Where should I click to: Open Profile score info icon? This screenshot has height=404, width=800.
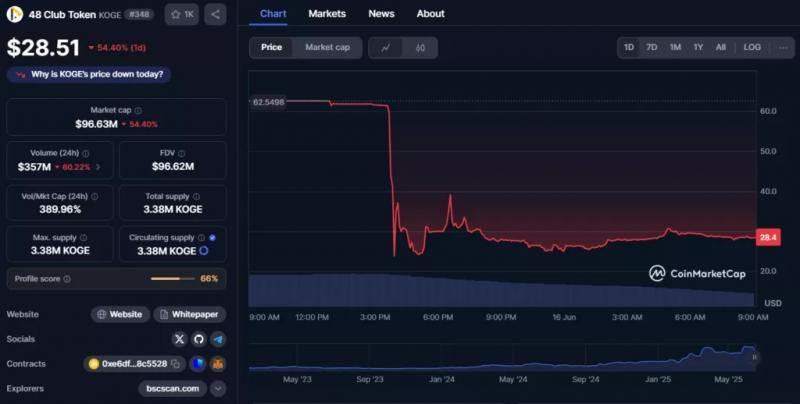(67, 279)
